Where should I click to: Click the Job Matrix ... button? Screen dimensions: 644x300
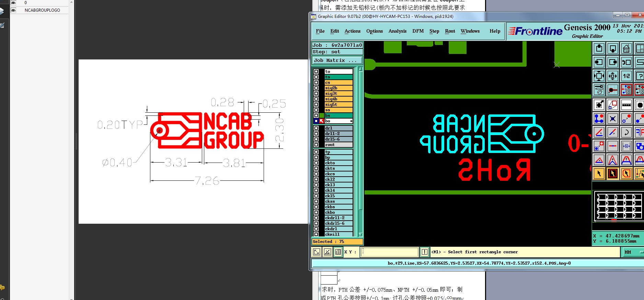[337, 60]
